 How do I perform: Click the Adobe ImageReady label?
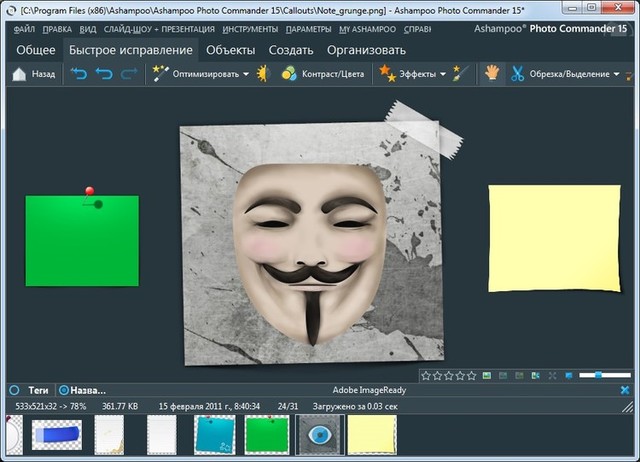(369, 390)
